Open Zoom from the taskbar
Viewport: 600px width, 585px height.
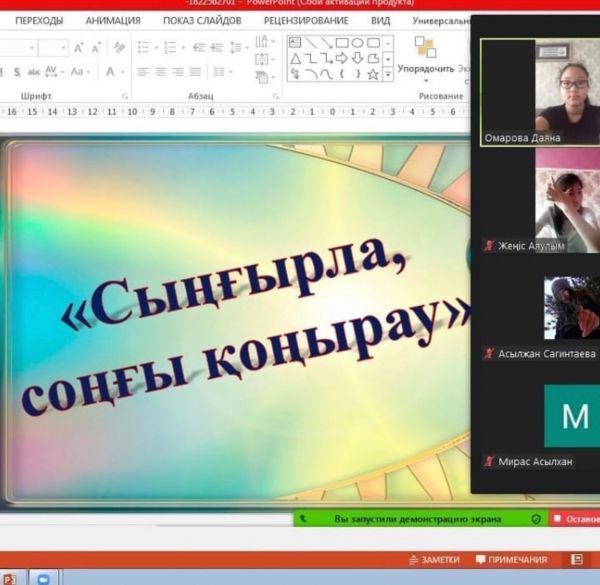(42, 578)
